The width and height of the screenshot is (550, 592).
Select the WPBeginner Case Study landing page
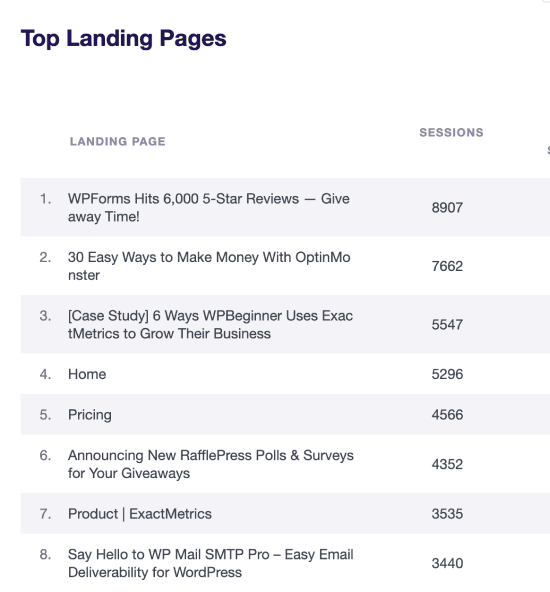pyautogui.click(x=210, y=325)
